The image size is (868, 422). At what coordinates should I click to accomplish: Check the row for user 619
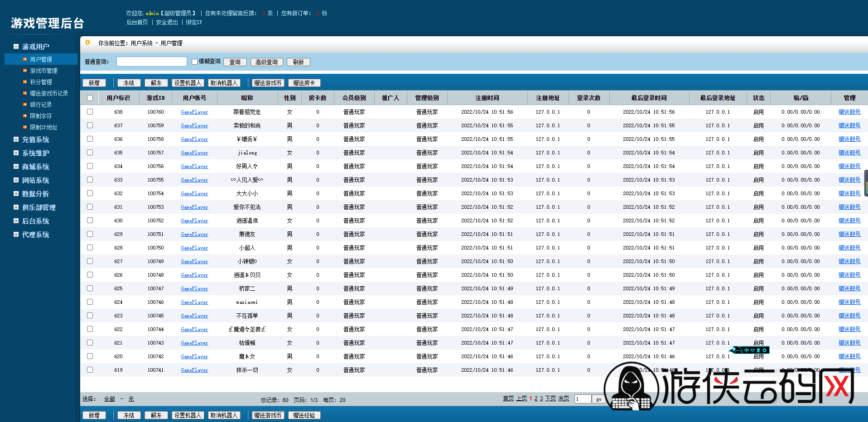pos(90,369)
